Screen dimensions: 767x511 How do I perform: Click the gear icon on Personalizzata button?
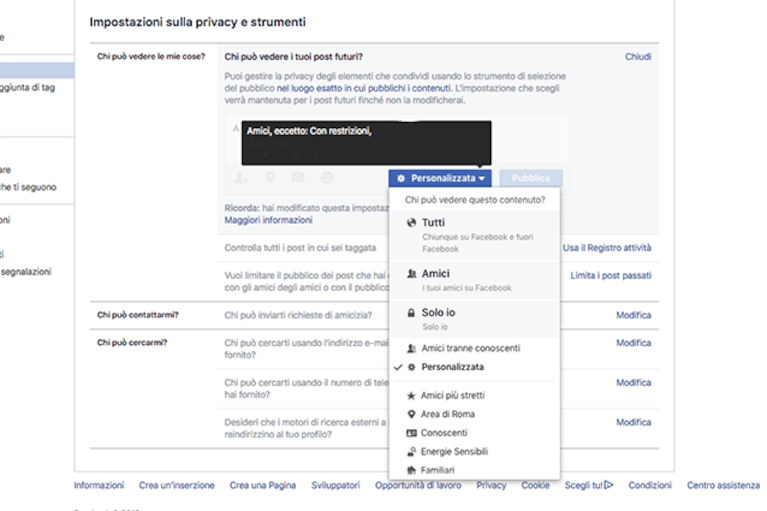(x=401, y=178)
